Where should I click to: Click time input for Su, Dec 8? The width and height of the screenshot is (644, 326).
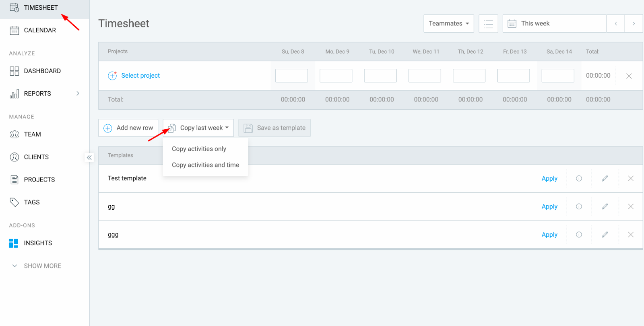291,76
